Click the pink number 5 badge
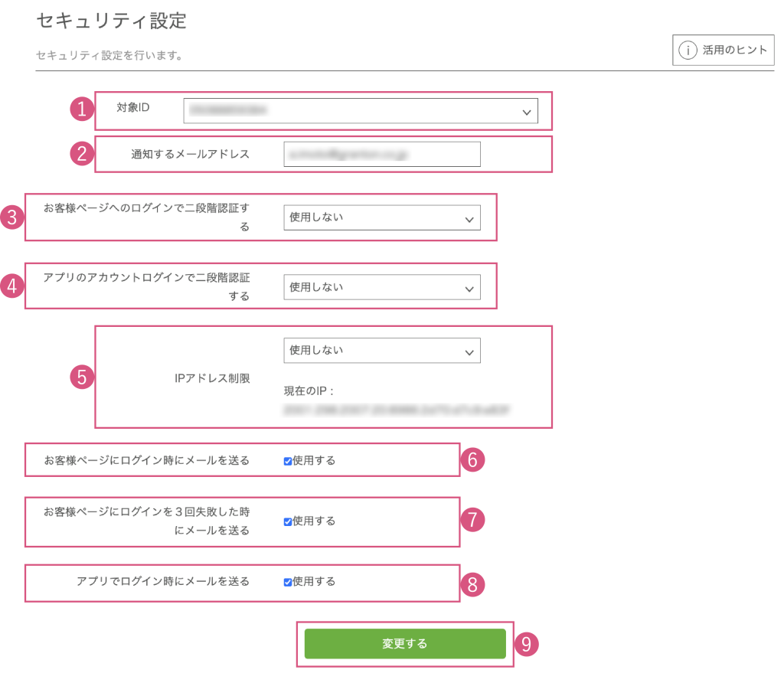 pos(81,377)
